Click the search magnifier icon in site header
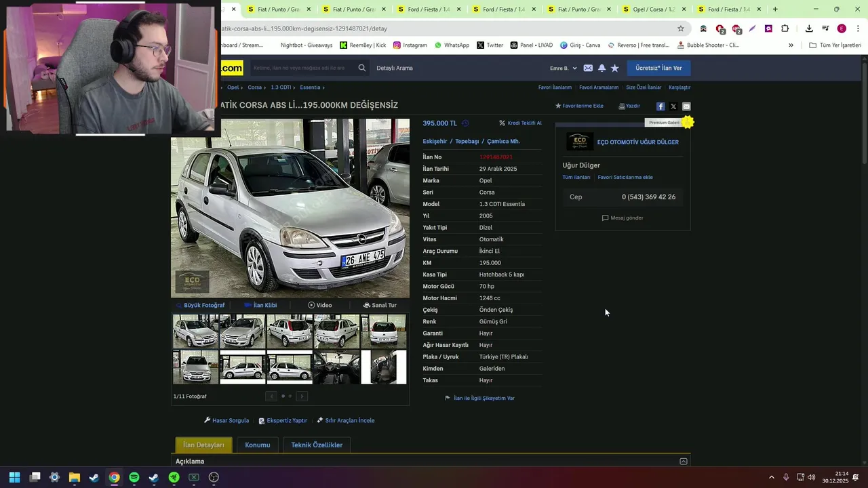 coord(361,68)
